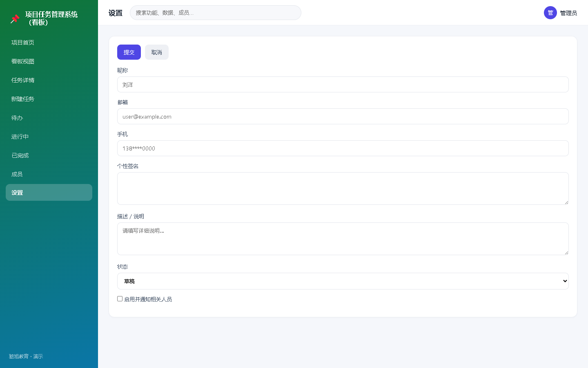Image resolution: width=588 pixels, height=368 pixels.
Task: Focus the top search box
Action: tap(216, 13)
